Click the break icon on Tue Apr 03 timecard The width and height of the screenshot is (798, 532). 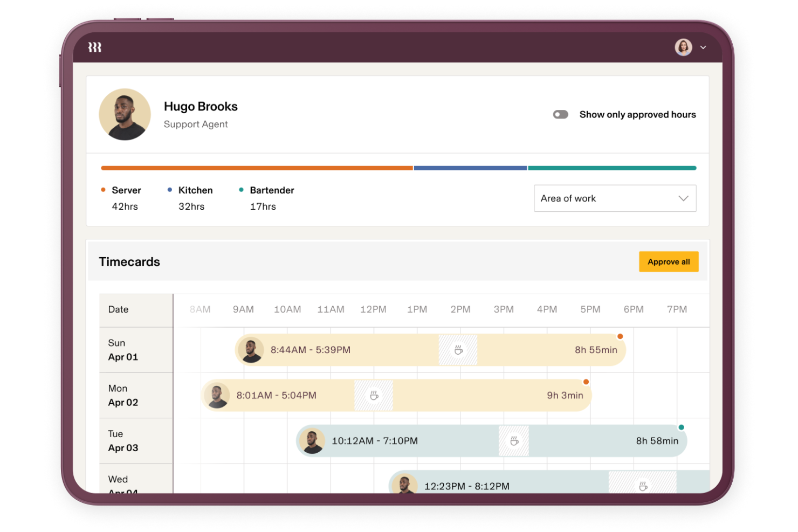click(514, 441)
